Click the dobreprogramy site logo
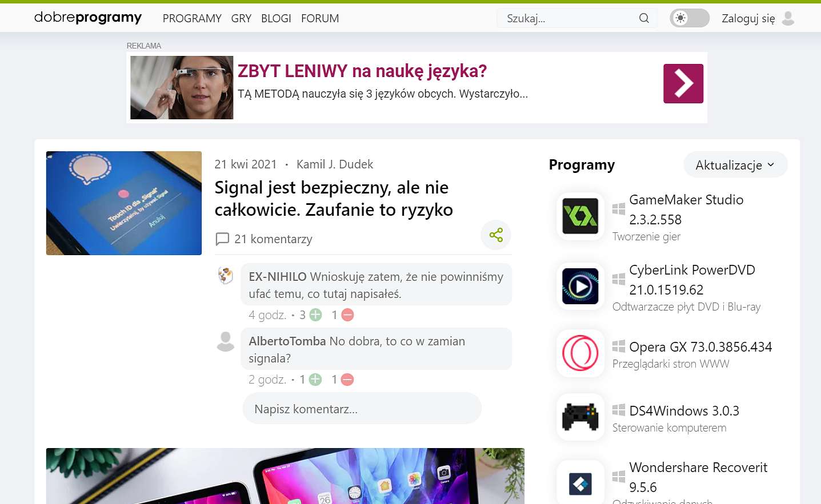The height and width of the screenshot is (504, 821). (88, 18)
